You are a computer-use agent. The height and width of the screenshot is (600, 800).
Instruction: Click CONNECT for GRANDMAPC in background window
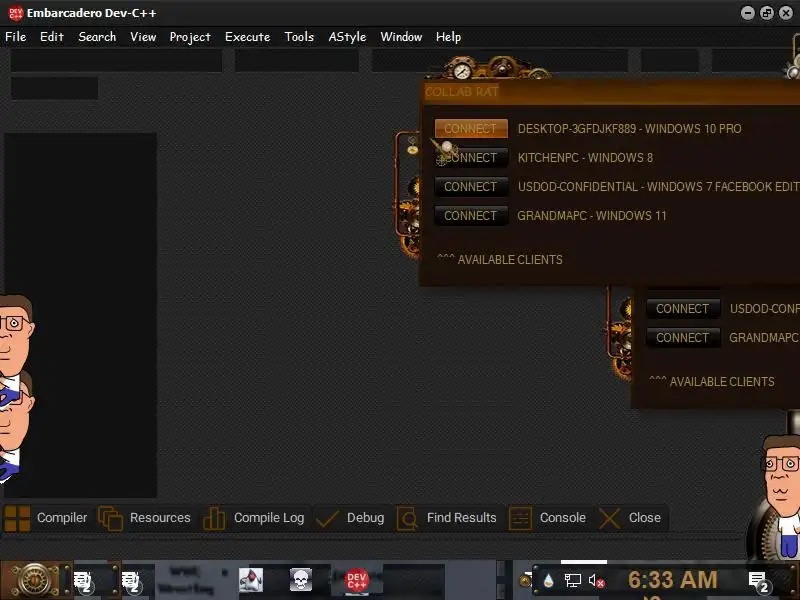[683, 338]
